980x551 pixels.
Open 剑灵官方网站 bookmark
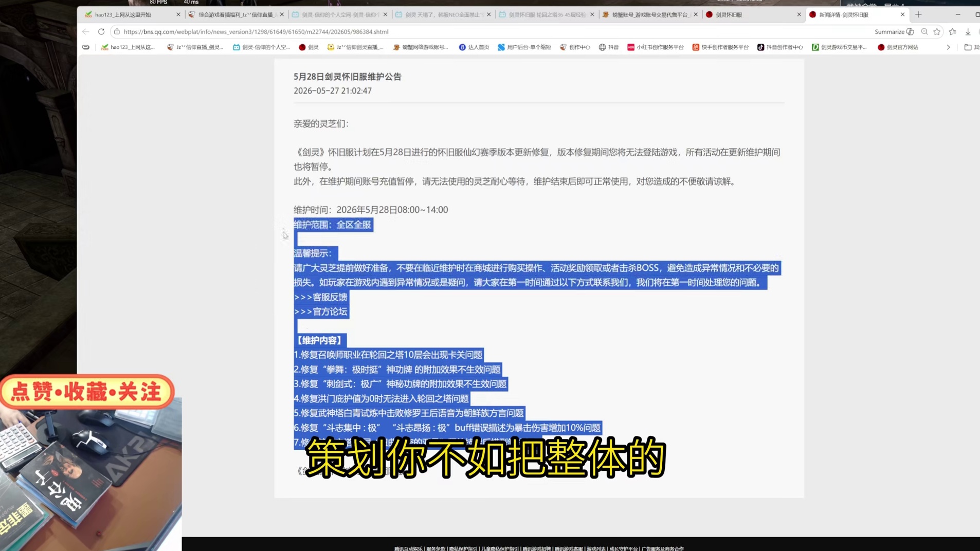tap(898, 47)
